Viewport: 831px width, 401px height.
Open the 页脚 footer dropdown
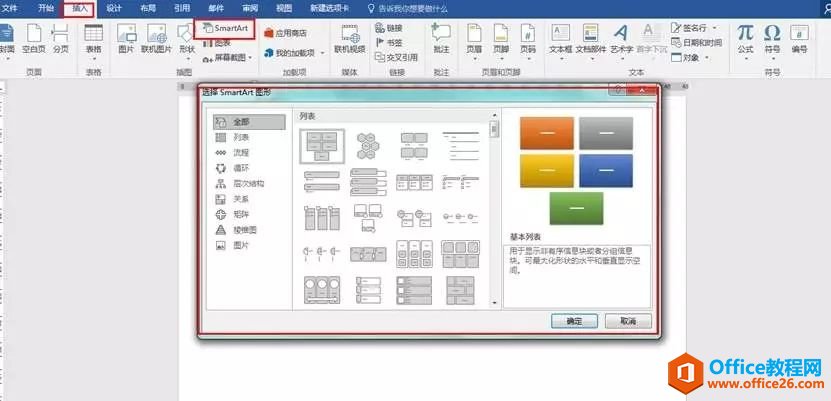501,58
